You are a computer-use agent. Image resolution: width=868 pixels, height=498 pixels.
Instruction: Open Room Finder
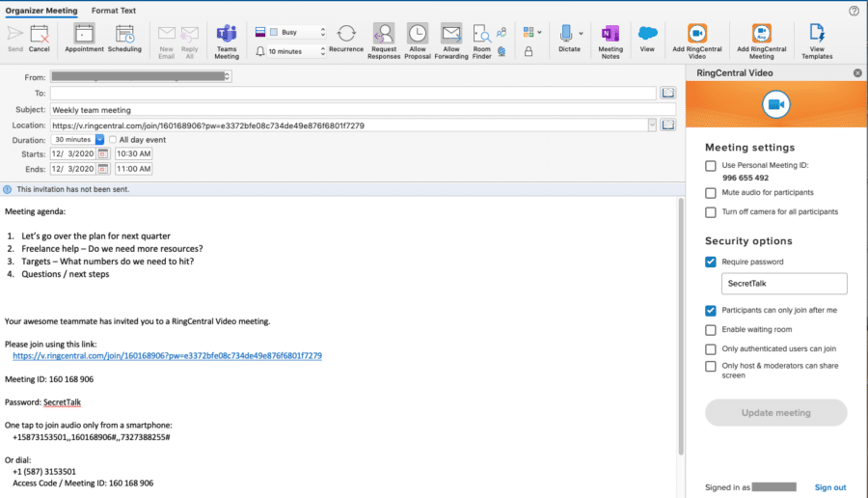[481, 41]
